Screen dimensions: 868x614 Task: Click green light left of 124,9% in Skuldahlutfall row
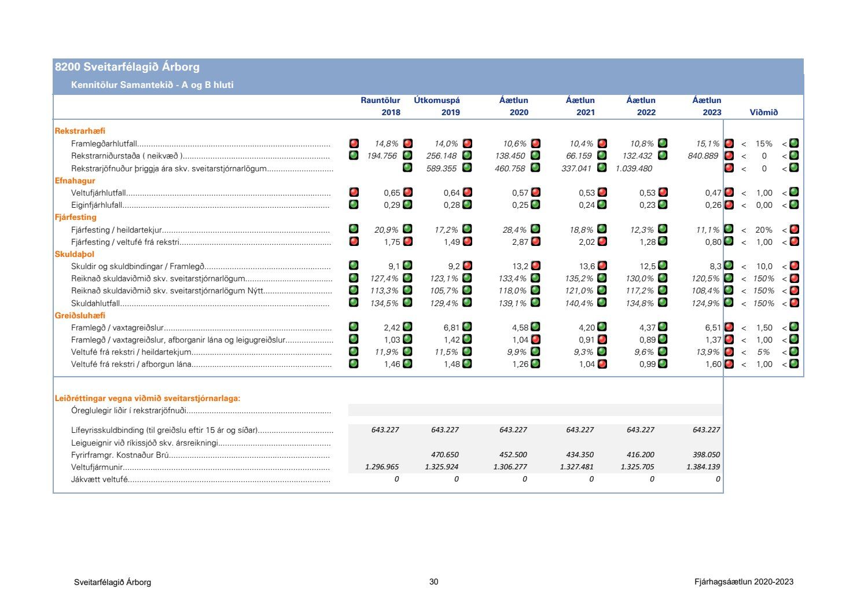[x=663, y=302]
